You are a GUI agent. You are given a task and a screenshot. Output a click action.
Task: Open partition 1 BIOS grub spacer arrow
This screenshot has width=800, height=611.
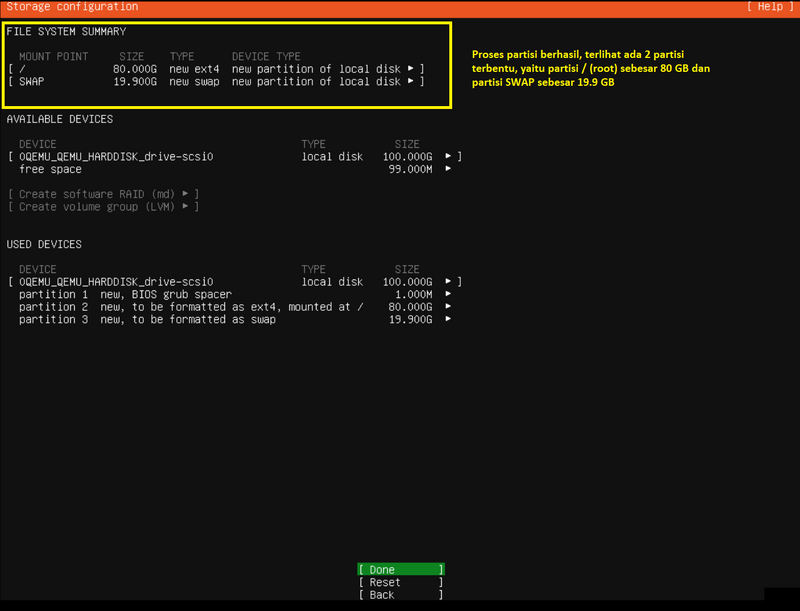[448, 295]
